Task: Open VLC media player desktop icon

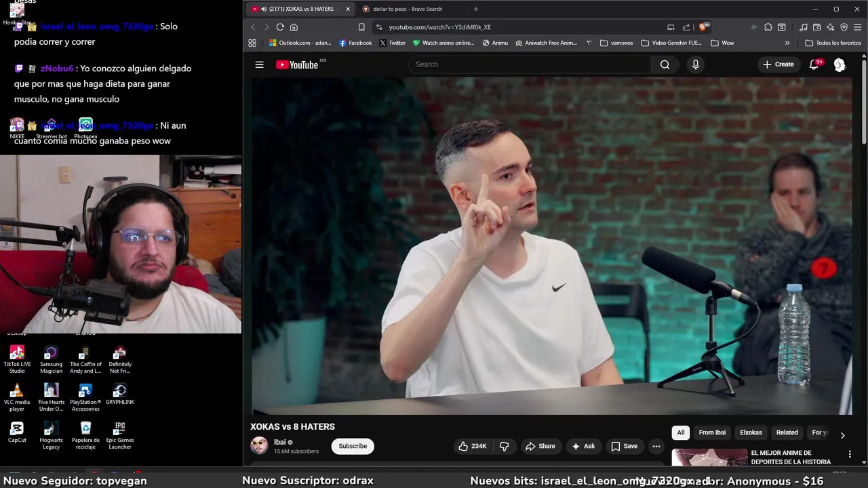Action: (x=17, y=397)
